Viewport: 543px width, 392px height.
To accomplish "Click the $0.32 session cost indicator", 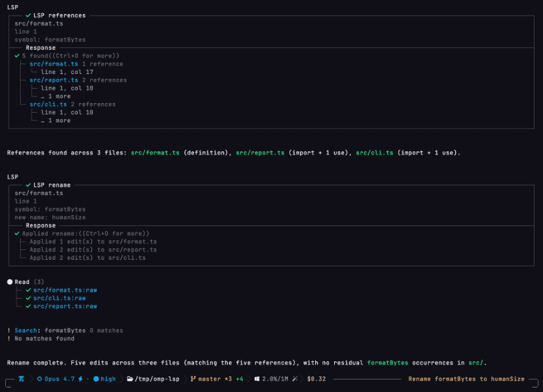I will 317,379.
